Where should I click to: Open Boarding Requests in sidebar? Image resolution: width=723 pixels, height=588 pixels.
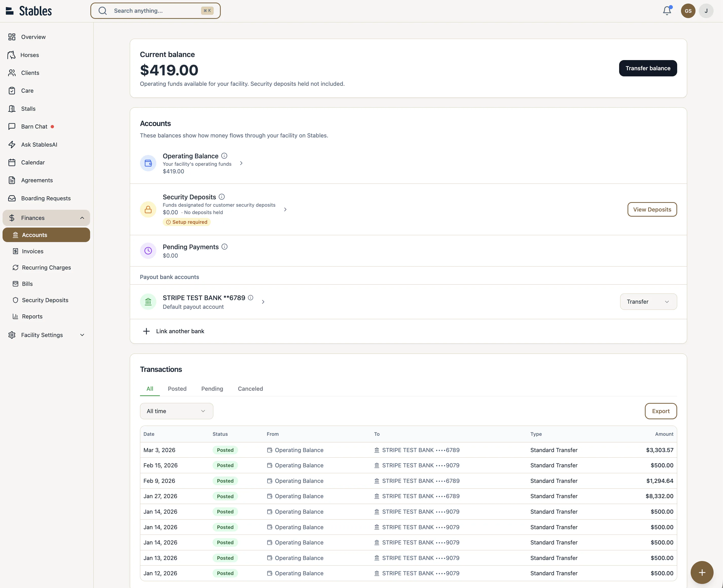pos(46,199)
